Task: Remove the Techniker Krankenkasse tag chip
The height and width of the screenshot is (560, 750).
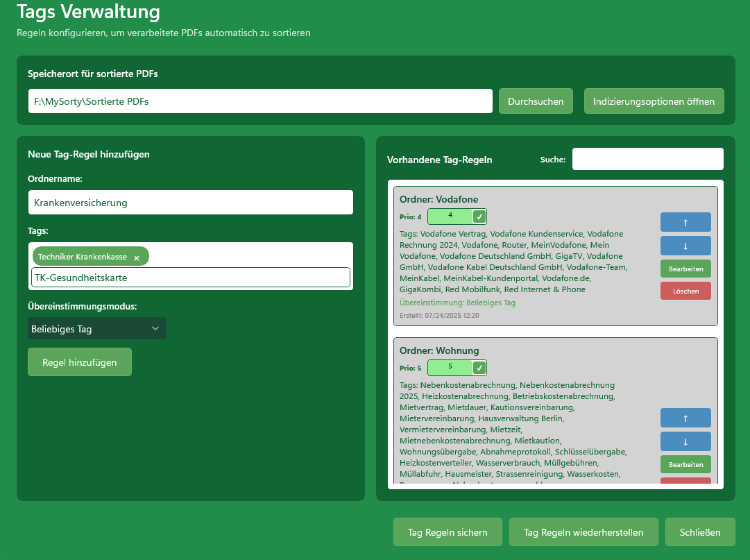Action: 137,257
